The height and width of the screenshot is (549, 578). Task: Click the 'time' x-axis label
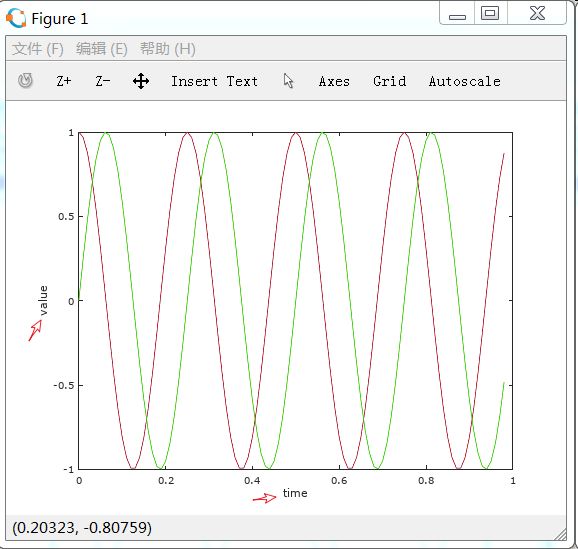(x=295, y=493)
